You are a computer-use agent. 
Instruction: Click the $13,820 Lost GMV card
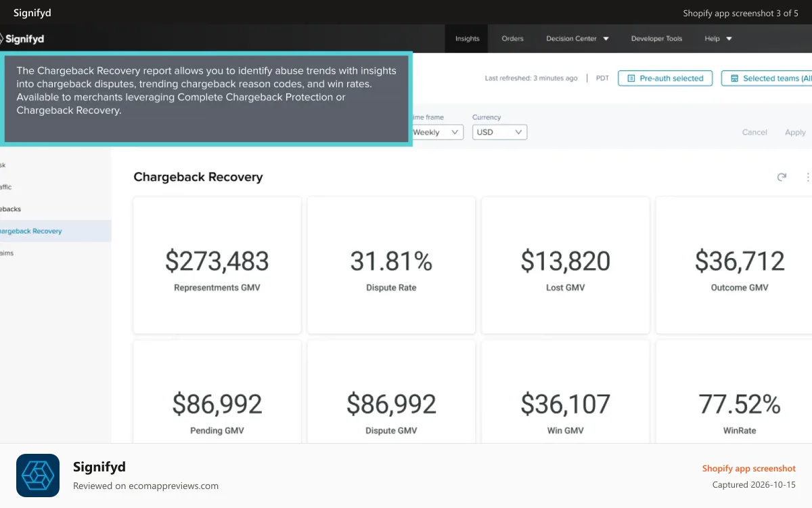pyautogui.click(x=565, y=266)
